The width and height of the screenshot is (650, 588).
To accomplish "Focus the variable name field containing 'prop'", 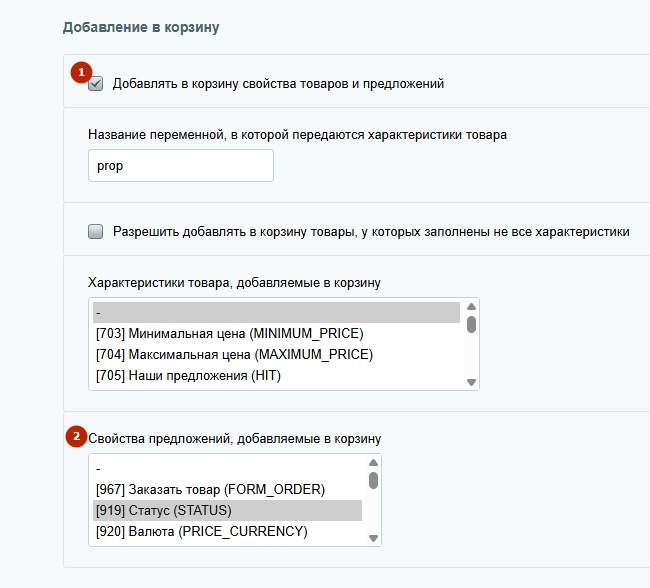I will click(x=180, y=166).
